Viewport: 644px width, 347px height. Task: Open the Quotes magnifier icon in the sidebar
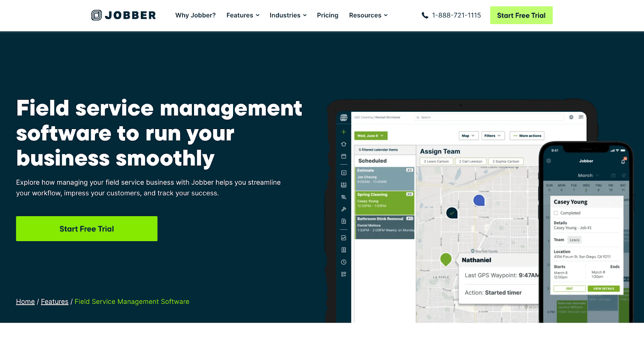344,197
